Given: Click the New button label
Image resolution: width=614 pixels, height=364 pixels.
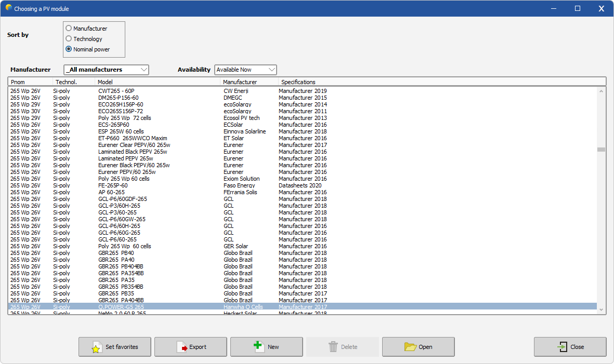Looking at the screenshot, I should coord(273,347).
